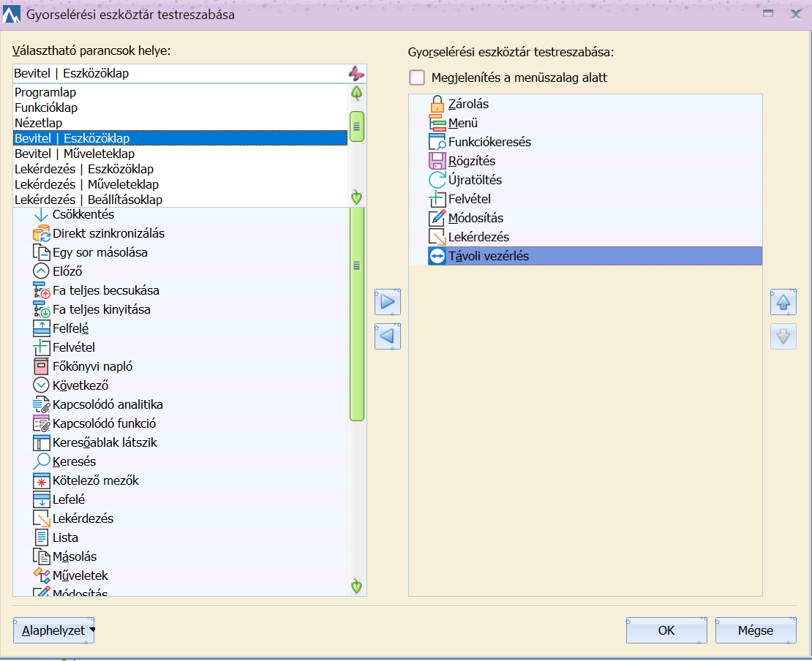Click the Felvétel plus icon in left list
812x661 pixels.
(x=41, y=347)
